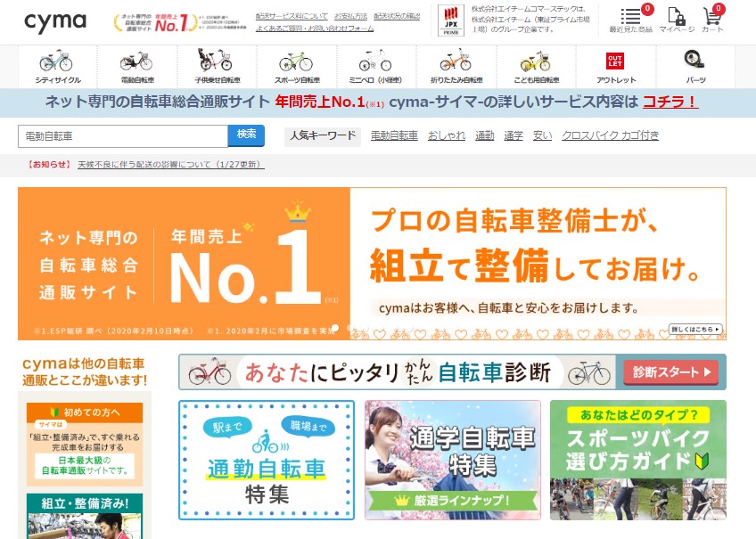Click the おしゃれ popular keyword link
The width and height of the screenshot is (756, 539).
446,135
